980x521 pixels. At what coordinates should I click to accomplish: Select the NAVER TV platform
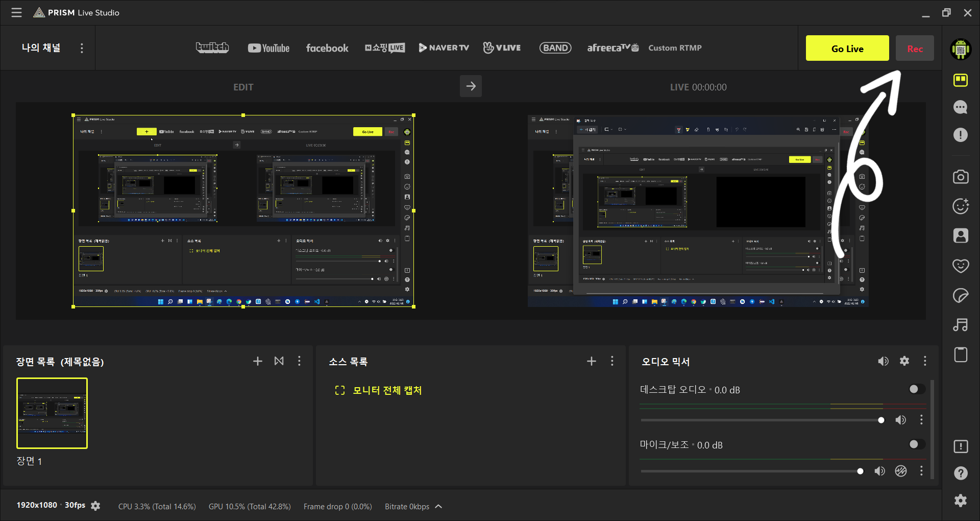coord(444,48)
